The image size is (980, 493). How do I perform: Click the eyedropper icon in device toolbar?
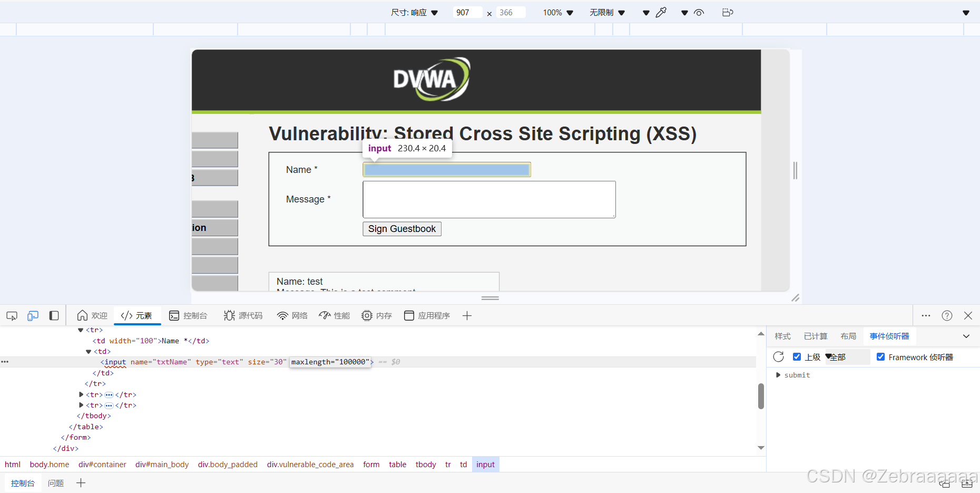[661, 12]
